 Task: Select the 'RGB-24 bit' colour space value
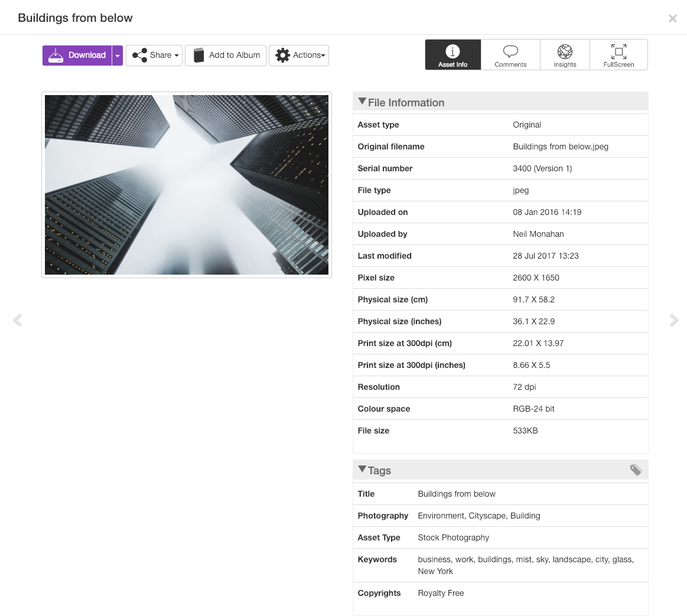(x=533, y=409)
